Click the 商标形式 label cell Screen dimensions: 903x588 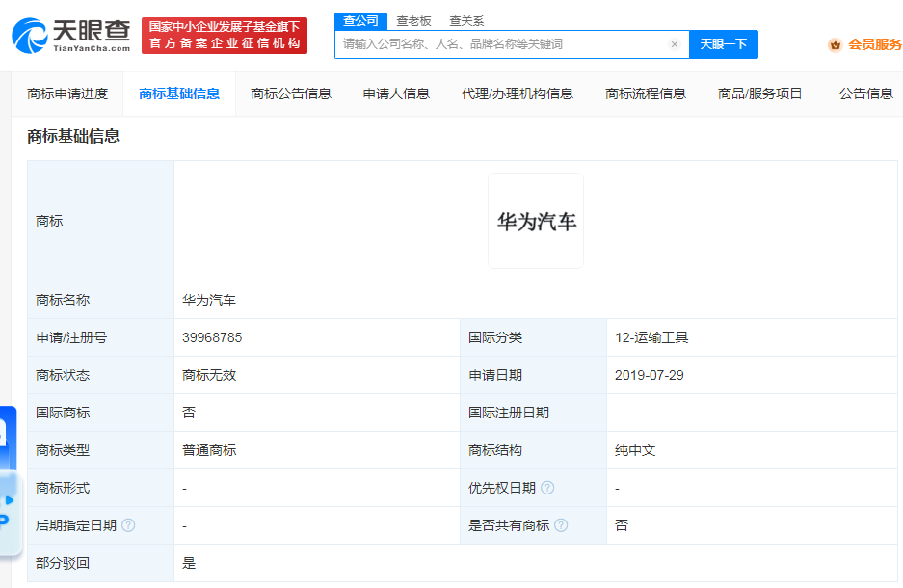(x=101, y=488)
